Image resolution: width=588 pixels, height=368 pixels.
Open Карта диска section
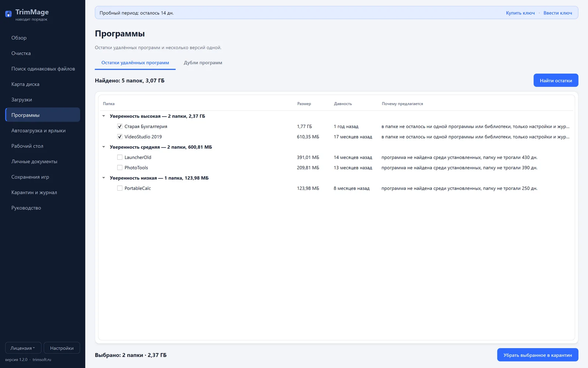tap(43, 84)
